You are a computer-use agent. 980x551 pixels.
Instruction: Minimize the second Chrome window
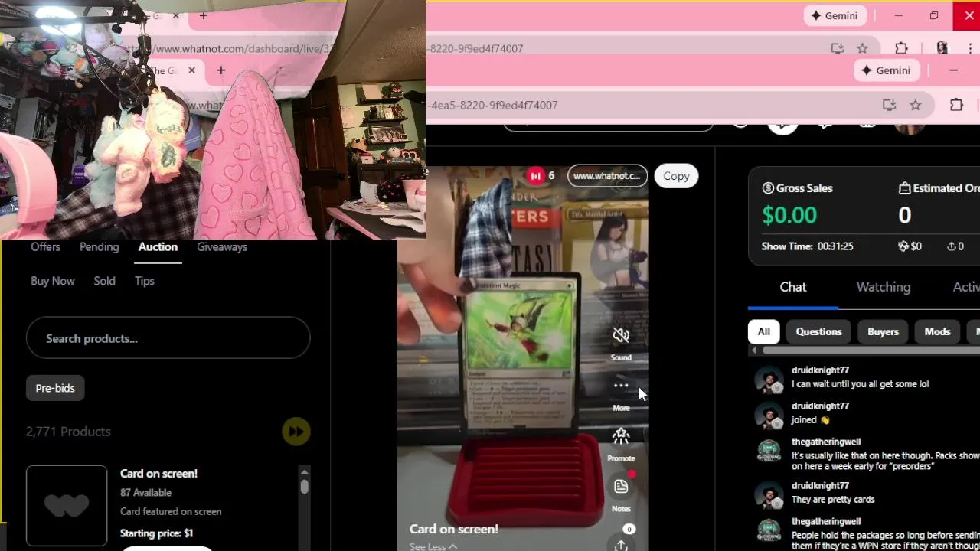pyautogui.click(x=953, y=70)
